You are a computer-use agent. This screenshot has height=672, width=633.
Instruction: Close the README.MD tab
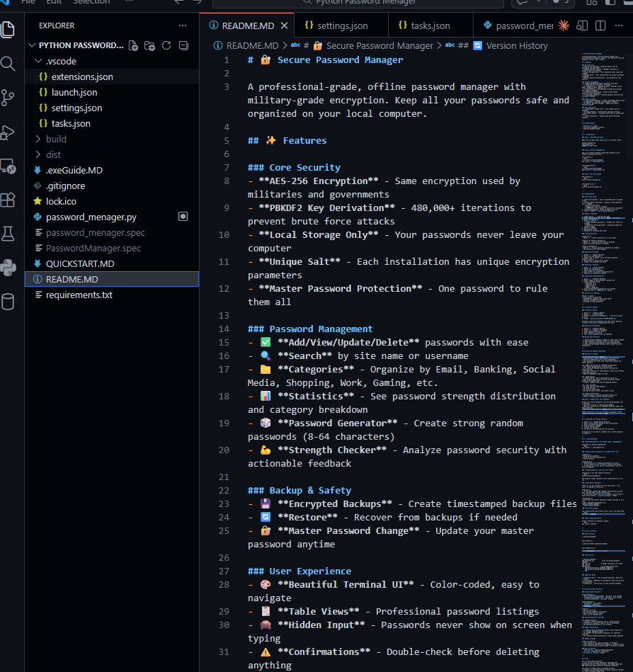(284, 25)
